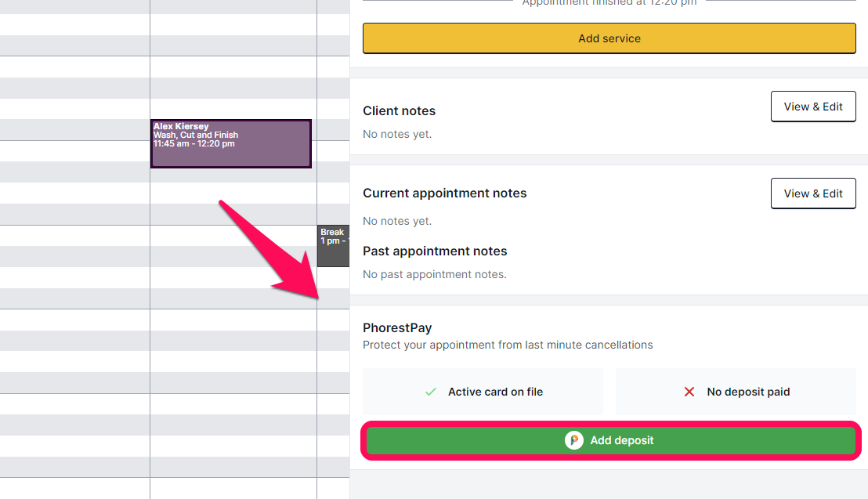
Task: Click the PhorestPay section title
Action: 397,328
